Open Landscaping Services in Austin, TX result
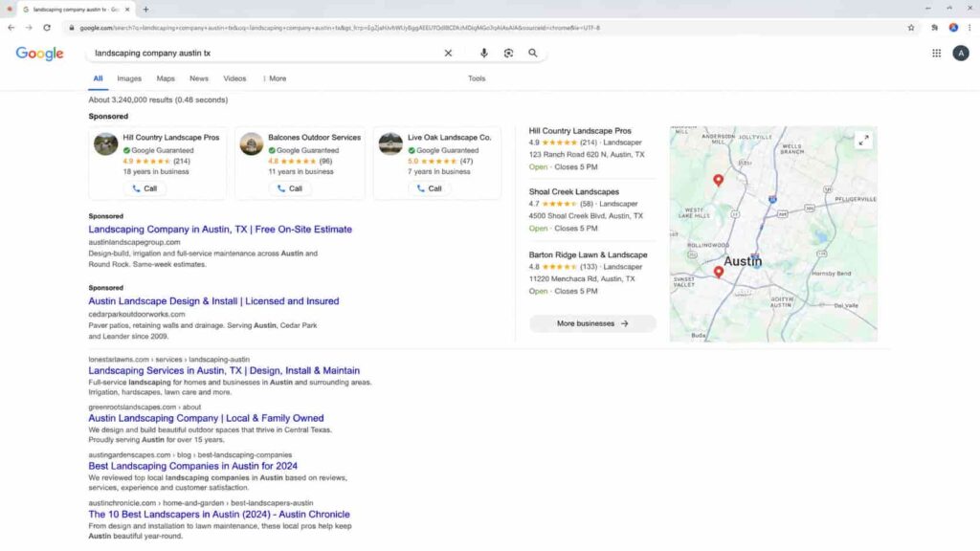 (x=224, y=370)
